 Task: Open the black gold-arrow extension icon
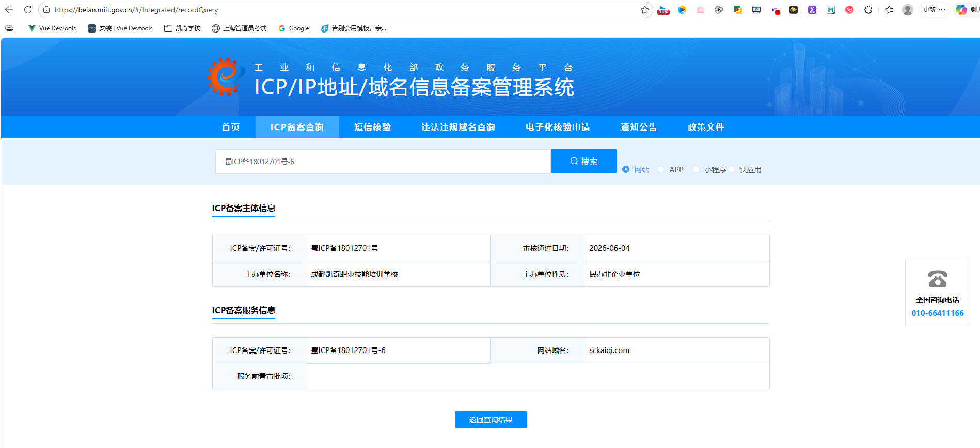point(794,10)
